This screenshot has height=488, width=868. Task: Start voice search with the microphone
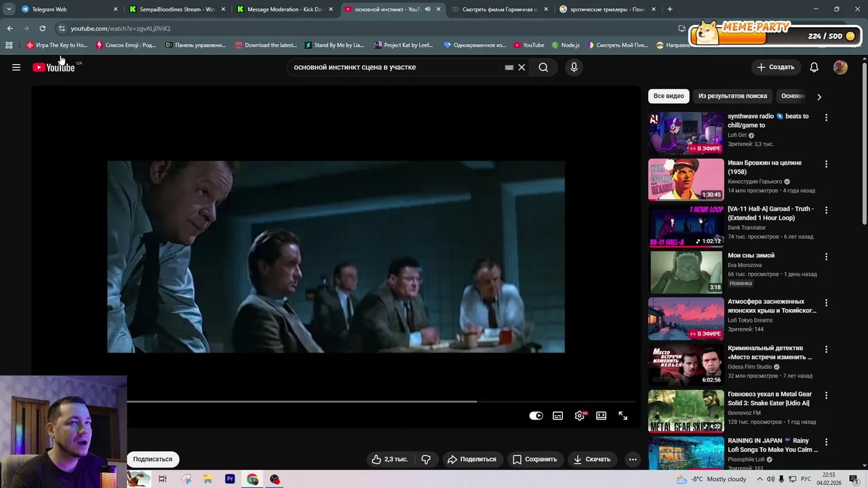pos(574,67)
